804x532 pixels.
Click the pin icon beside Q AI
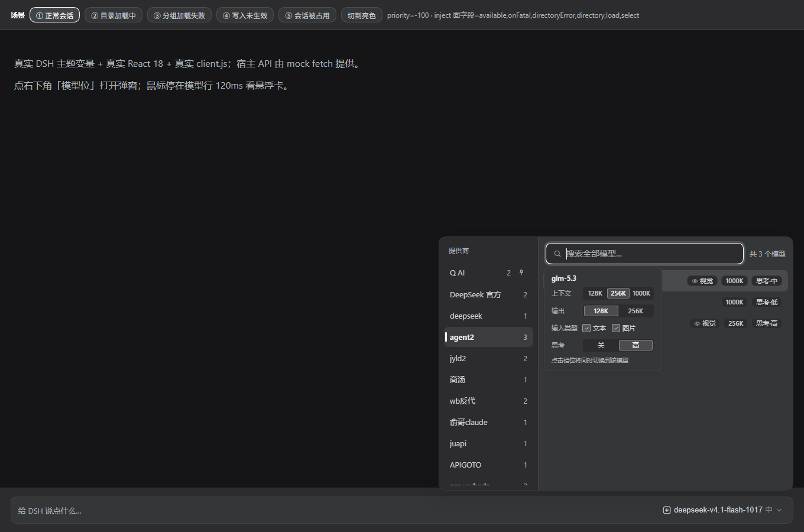521,273
